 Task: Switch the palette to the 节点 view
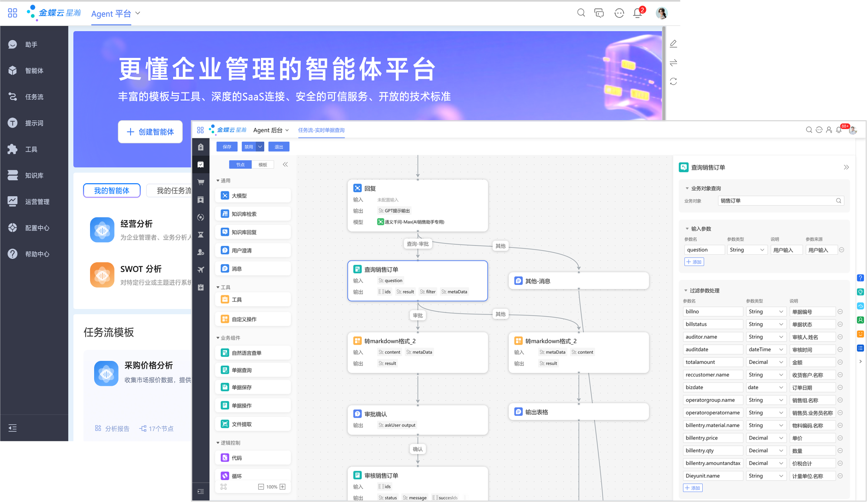point(240,165)
